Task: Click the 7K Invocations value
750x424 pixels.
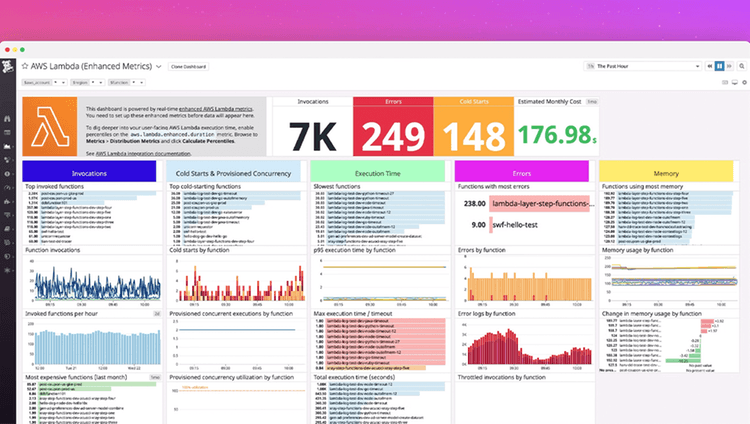Action: 313,136
